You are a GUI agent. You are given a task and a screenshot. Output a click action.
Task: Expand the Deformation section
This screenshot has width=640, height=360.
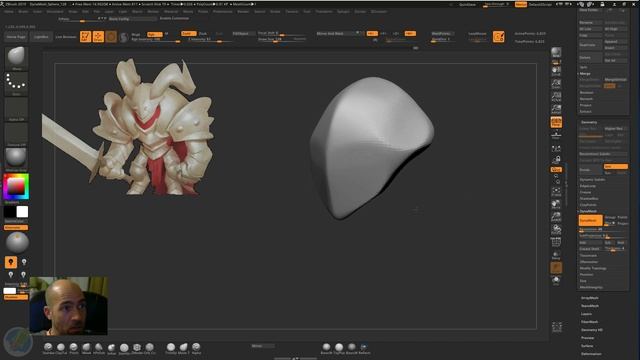click(x=591, y=354)
